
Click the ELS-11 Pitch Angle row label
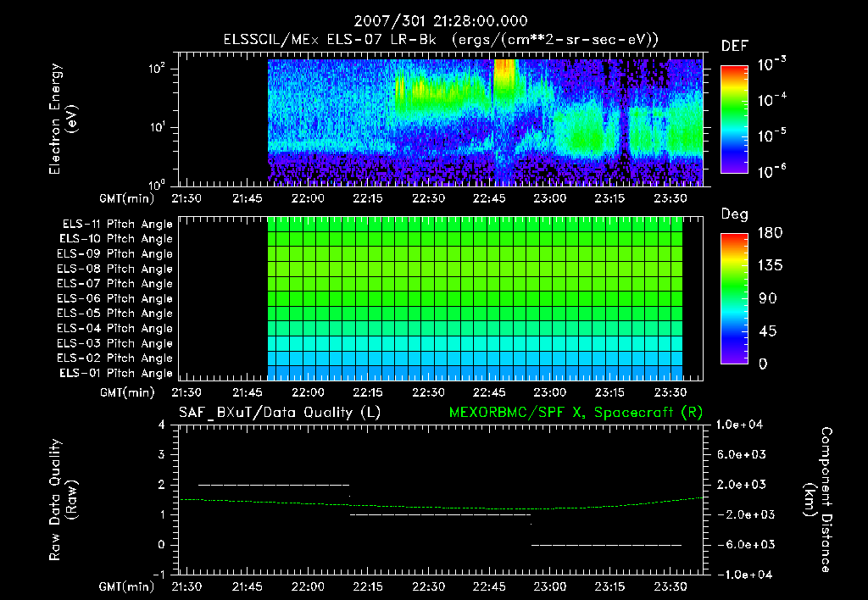pos(117,225)
